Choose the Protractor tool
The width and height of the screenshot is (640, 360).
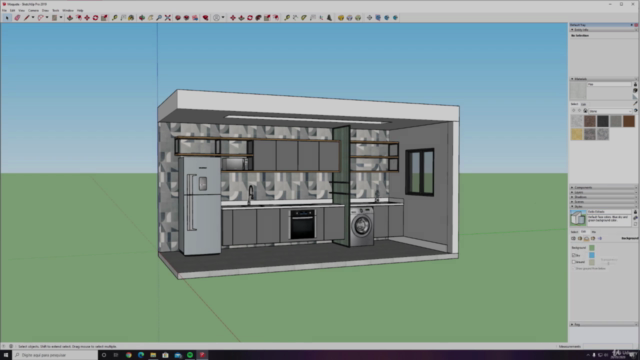point(304,18)
